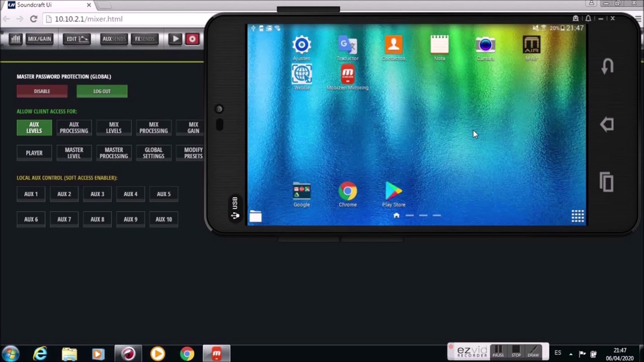Screen dimensions: 644x362
Task: Toggle MIX PROCESSING client access
Action: (153, 128)
